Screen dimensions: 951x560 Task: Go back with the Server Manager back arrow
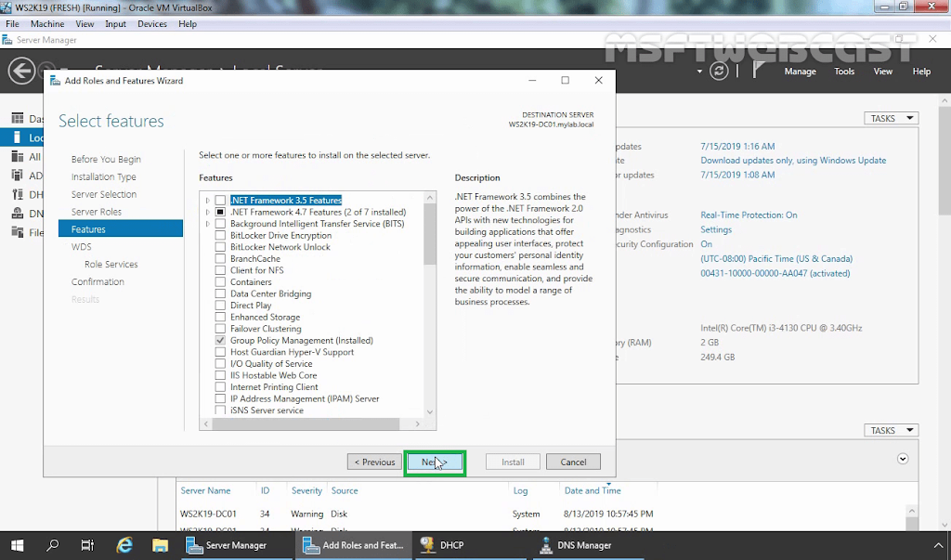pyautogui.click(x=21, y=71)
